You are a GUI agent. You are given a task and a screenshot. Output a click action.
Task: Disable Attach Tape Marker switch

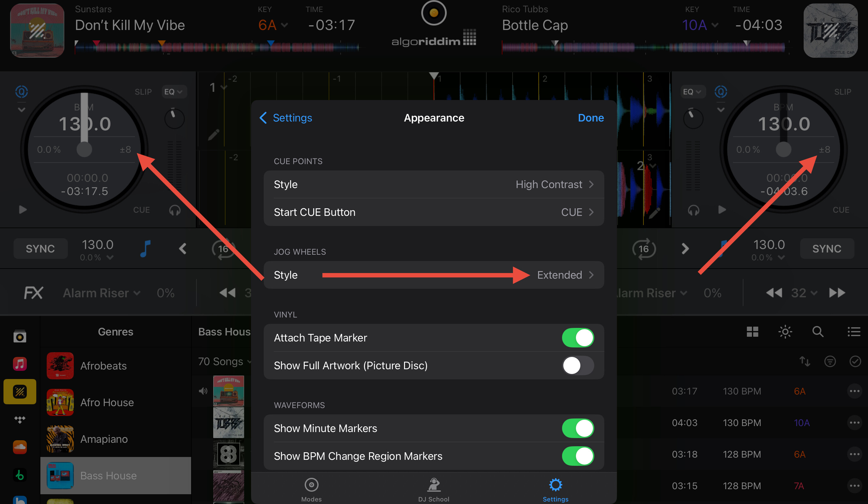coord(578,337)
